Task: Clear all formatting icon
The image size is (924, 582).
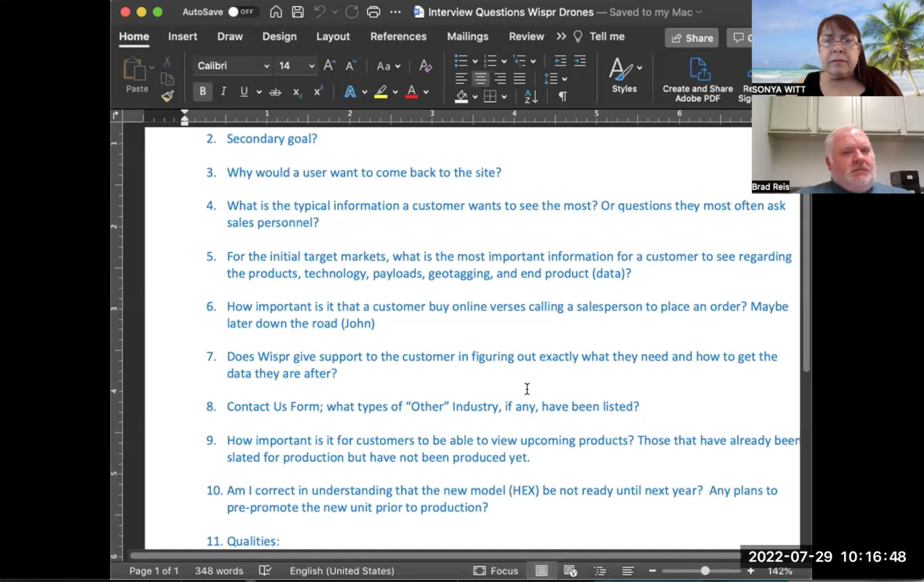Action: 425,65
